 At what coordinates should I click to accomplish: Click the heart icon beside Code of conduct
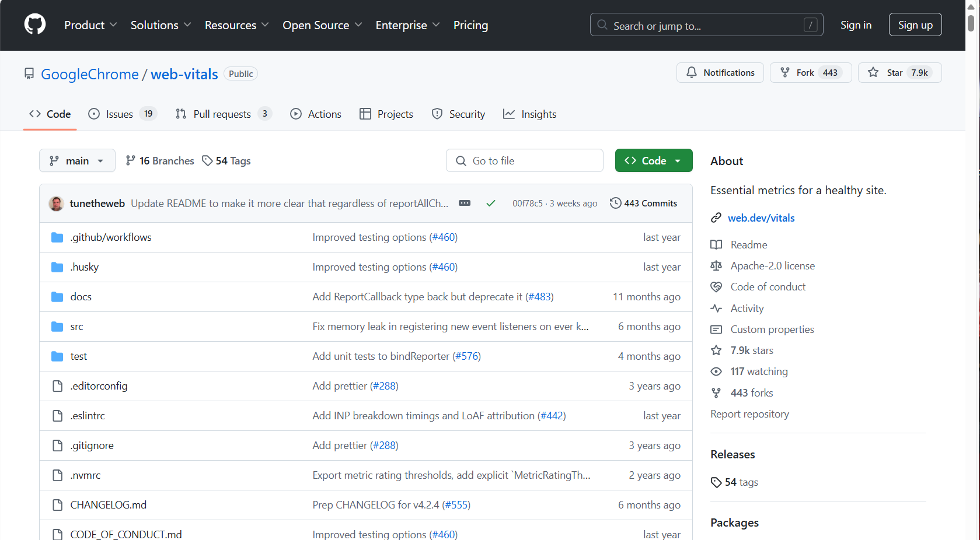point(716,287)
